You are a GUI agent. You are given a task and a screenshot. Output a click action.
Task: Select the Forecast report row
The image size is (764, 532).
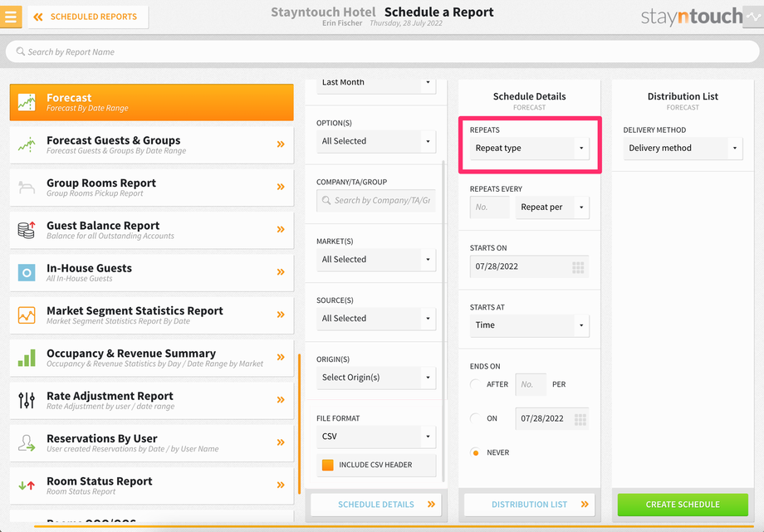tap(151, 102)
